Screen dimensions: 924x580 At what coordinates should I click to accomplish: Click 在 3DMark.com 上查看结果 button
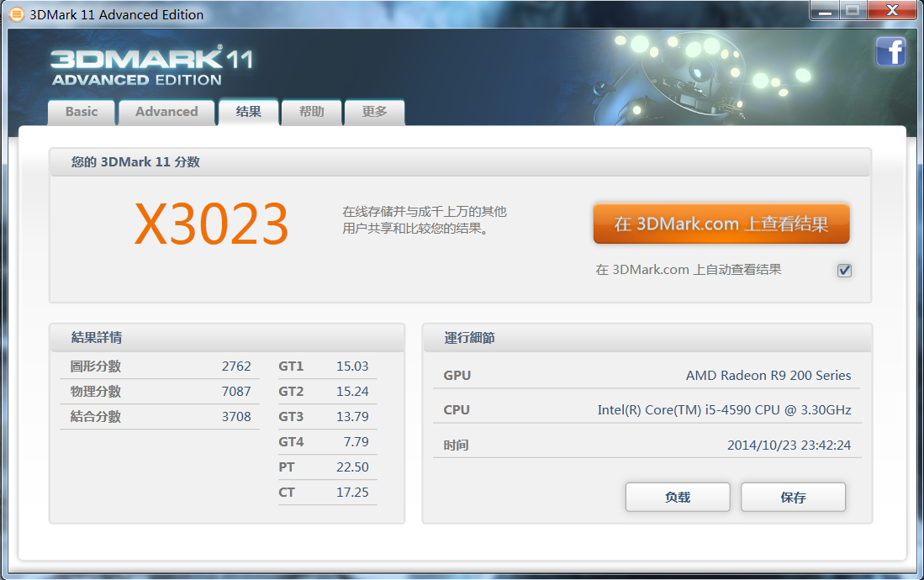pyautogui.click(x=721, y=224)
